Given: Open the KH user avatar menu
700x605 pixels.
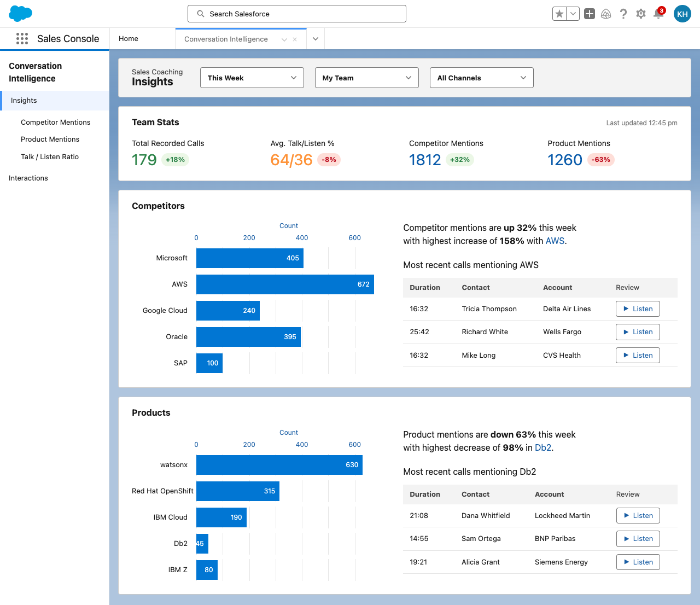Looking at the screenshot, I should pos(682,14).
